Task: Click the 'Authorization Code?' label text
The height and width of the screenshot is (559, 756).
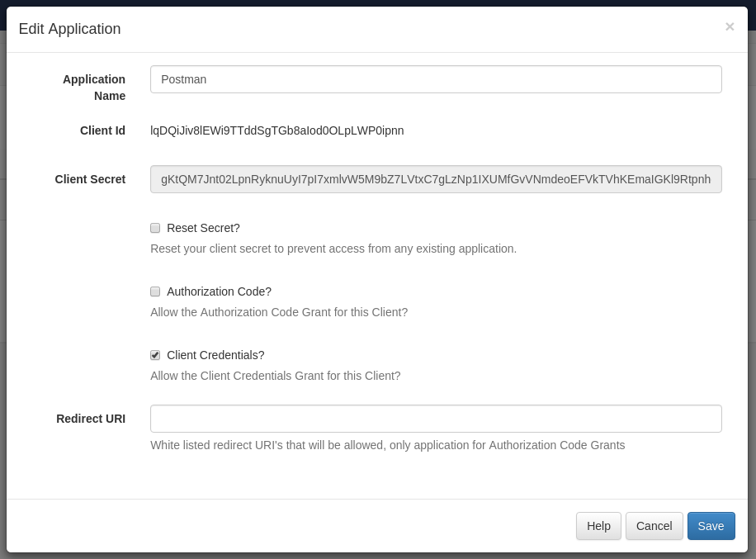Action: 219,291
